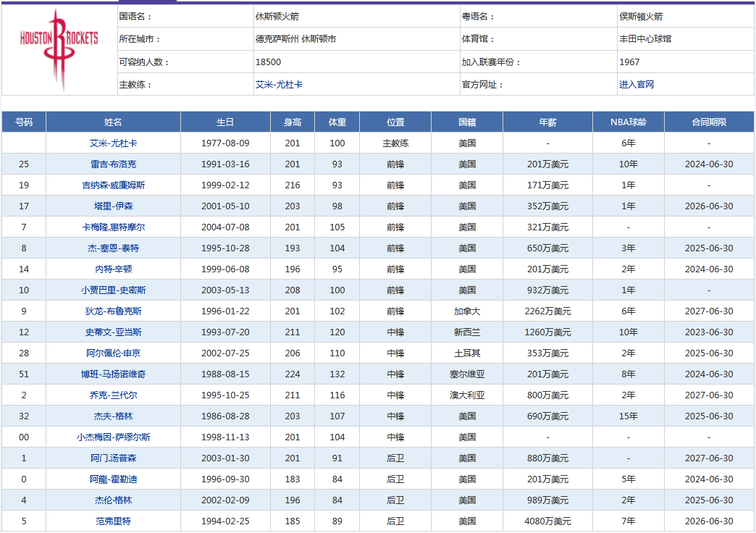The image size is (756, 533).
Task: Open 小贾巴里-史密斯 player profile
Action: 113,290
